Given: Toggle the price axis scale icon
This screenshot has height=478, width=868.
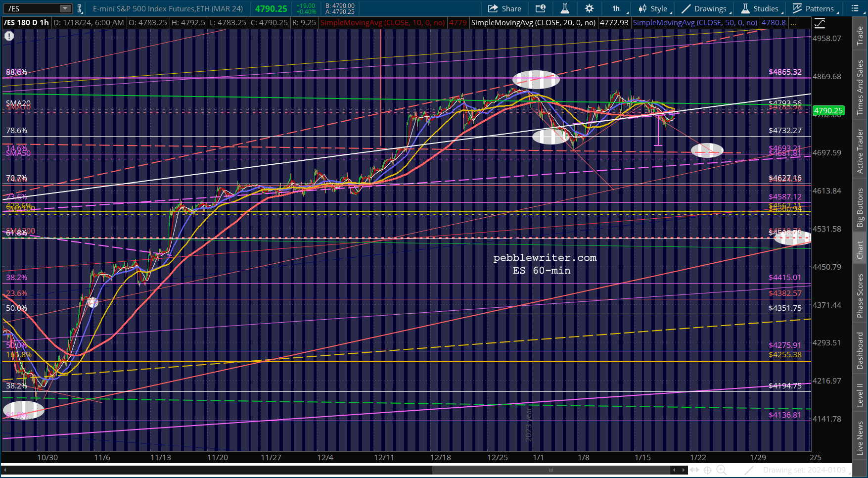Looking at the screenshot, I should [x=820, y=23].
